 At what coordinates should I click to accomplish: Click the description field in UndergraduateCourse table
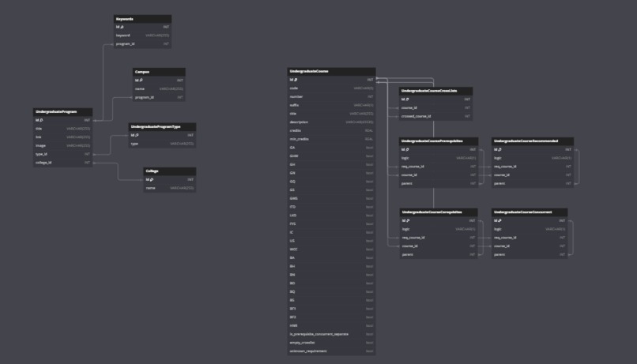click(x=331, y=122)
